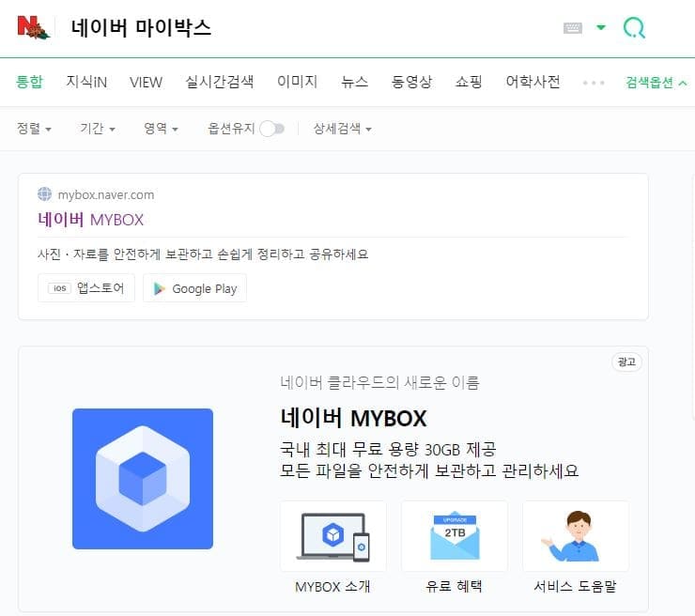Screen dimensions: 695x616
Task: Switch to the 지식iN tab
Action: coord(86,82)
